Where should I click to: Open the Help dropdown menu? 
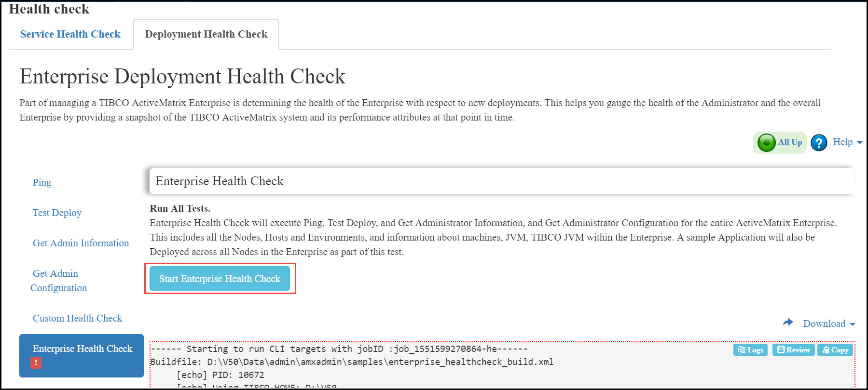pyautogui.click(x=847, y=142)
